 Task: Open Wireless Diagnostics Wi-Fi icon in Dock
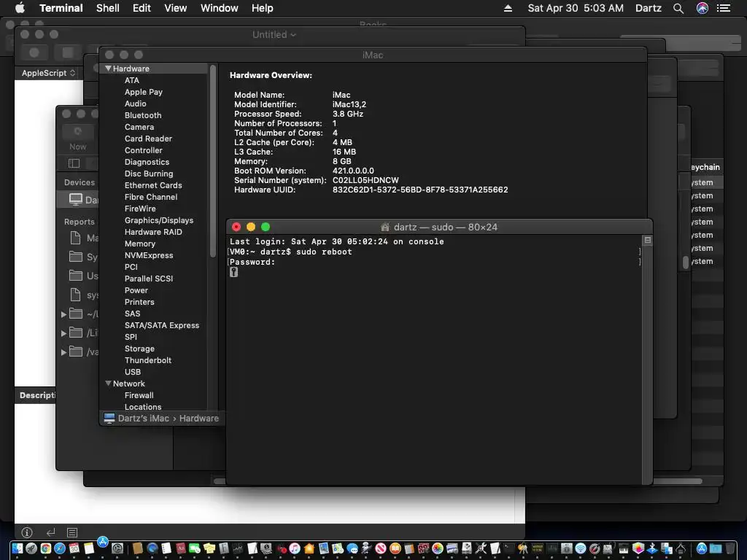coord(580,548)
